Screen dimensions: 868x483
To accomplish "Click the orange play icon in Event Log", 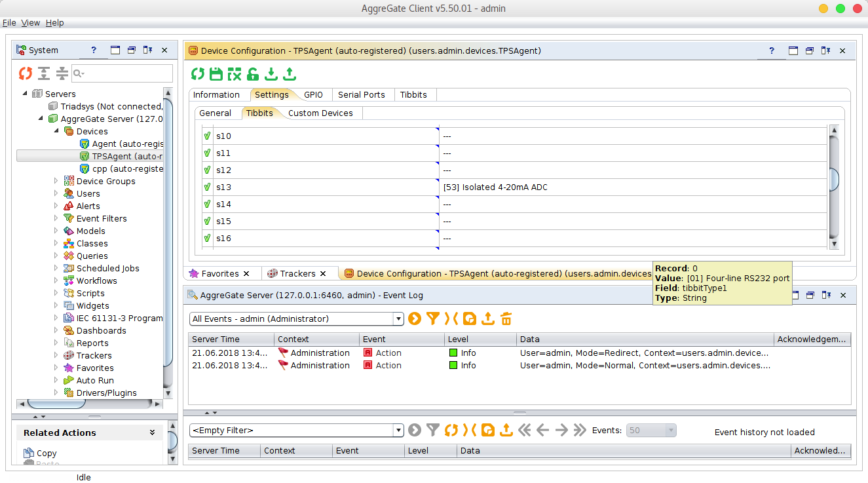I will [x=414, y=319].
